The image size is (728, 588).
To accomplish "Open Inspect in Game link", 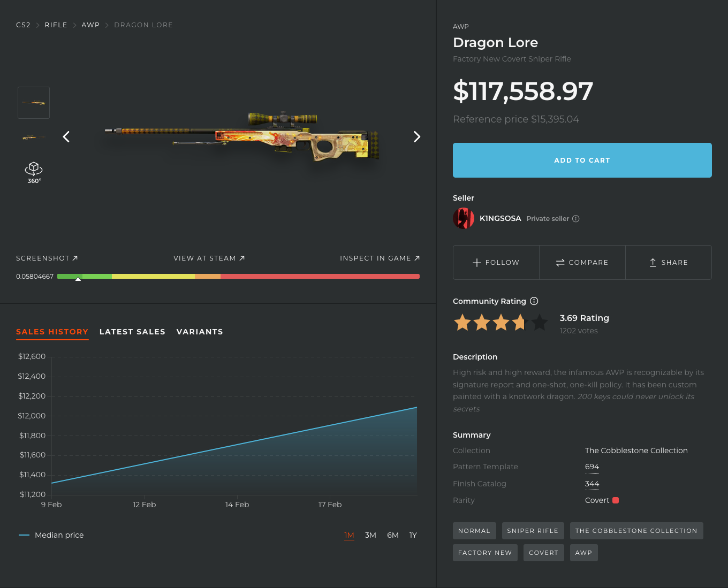I will click(x=380, y=258).
